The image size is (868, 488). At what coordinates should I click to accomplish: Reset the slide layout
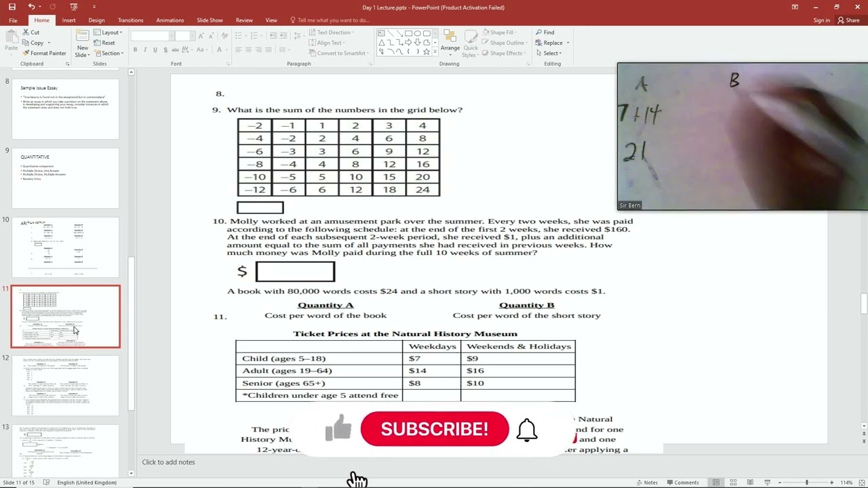click(104, 43)
